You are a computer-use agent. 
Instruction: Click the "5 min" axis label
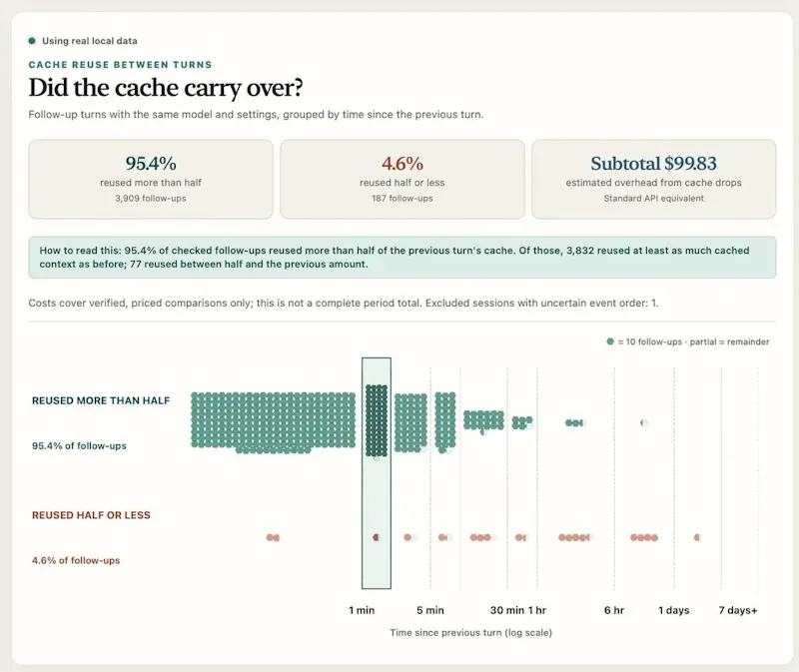[x=430, y=610]
